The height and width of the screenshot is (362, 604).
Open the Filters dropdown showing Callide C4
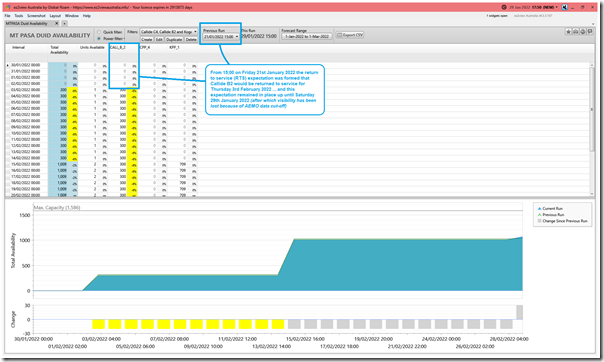click(x=169, y=32)
